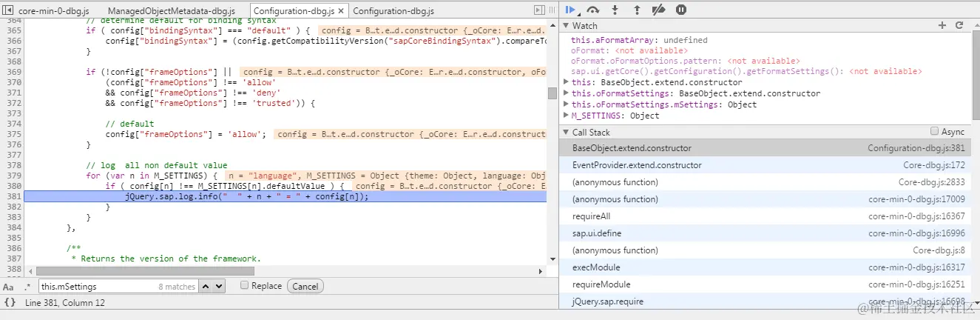Expand the 'this: BaseObject.extend.constructor' watch entry
Image resolution: width=980 pixels, height=320 pixels.
coord(567,82)
